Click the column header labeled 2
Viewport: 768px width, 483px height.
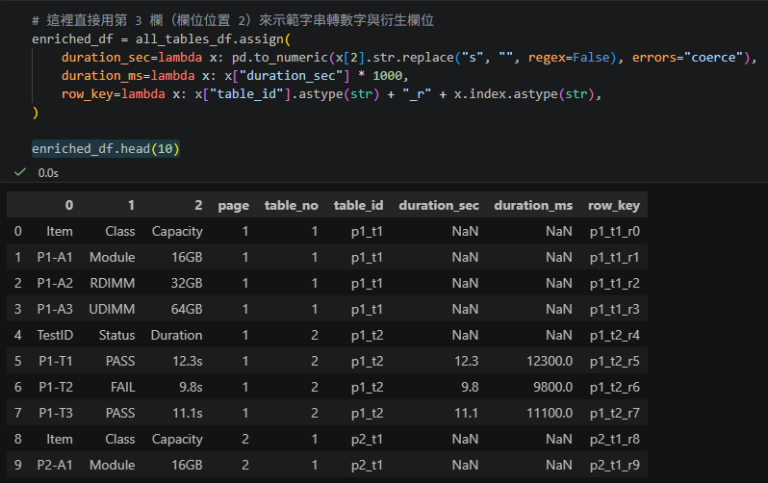tap(198, 205)
